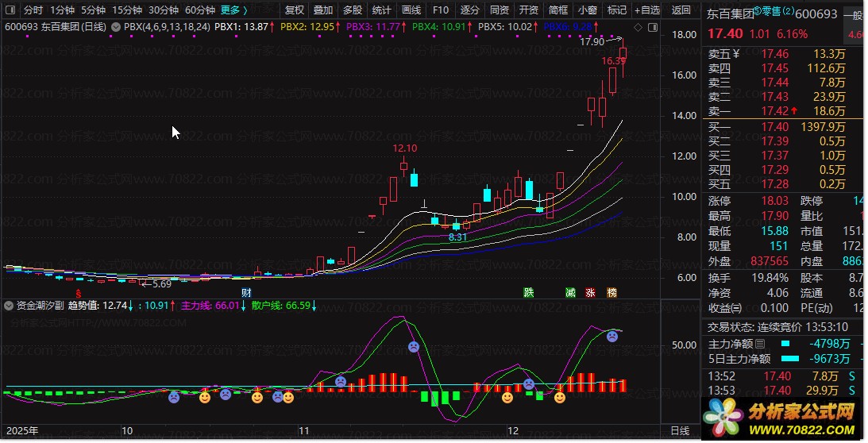868x443 pixels.
Task: Click the green 跌 signal marker
Action: click(529, 292)
